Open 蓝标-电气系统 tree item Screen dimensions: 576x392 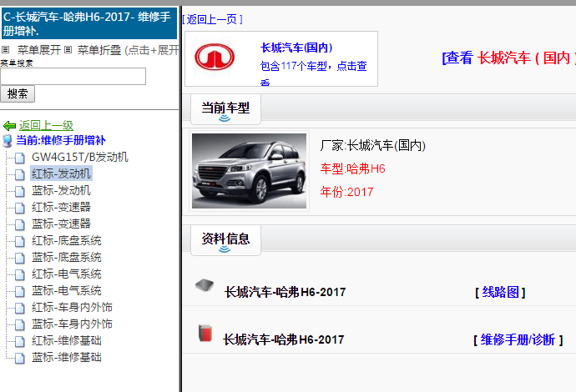(x=67, y=291)
